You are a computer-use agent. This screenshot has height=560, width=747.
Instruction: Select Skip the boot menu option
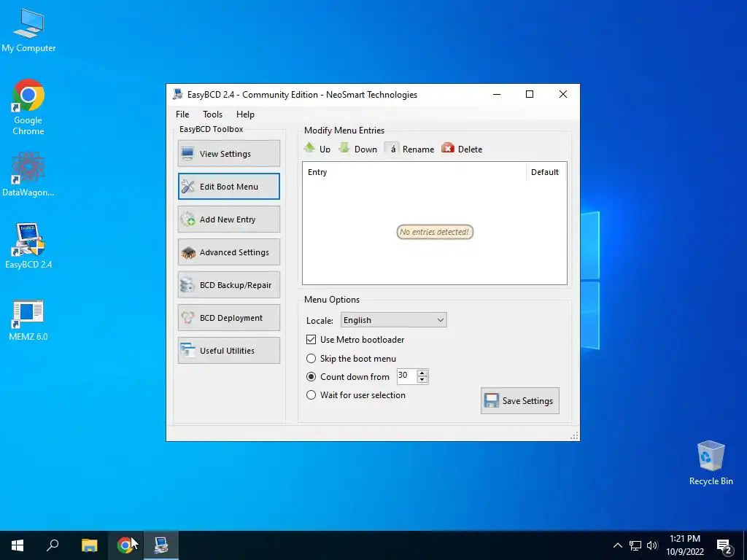coord(311,358)
